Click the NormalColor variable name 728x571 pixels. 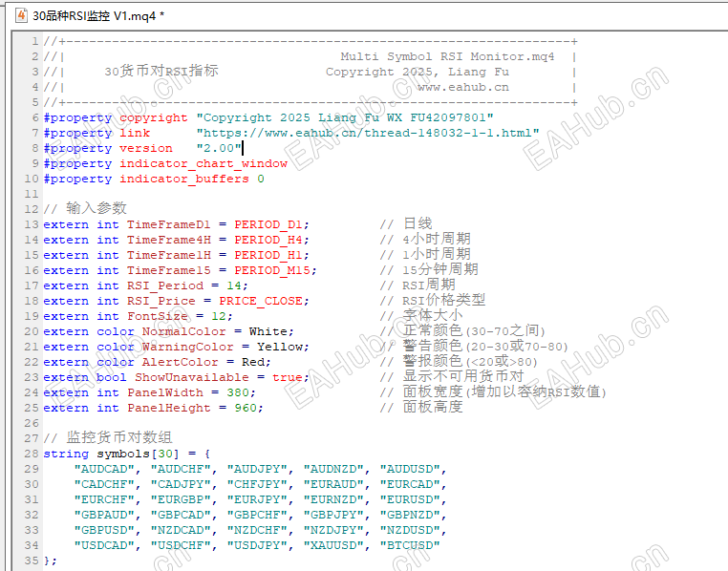click(x=183, y=332)
